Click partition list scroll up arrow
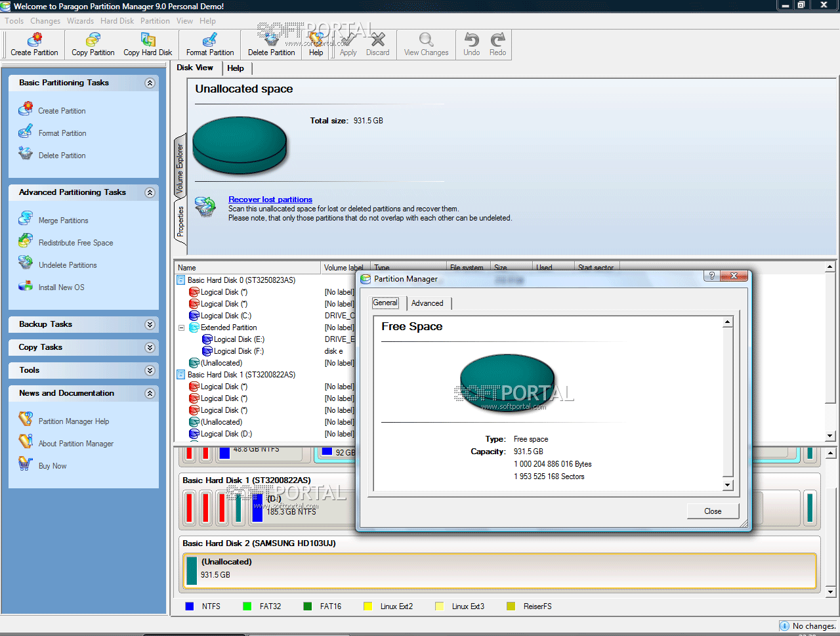This screenshot has width=840, height=636. pos(830,266)
